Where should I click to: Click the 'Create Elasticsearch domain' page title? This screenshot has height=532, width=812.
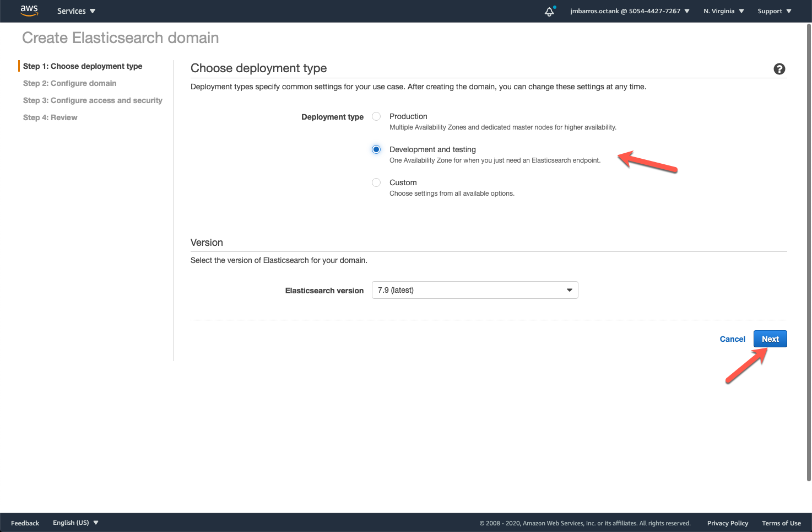pos(121,37)
